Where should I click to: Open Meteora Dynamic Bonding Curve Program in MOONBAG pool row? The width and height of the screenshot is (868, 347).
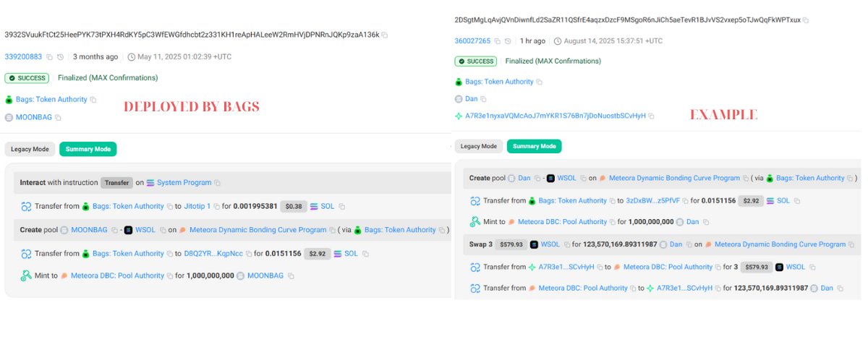pyautogui.click(x=257, y=230)
